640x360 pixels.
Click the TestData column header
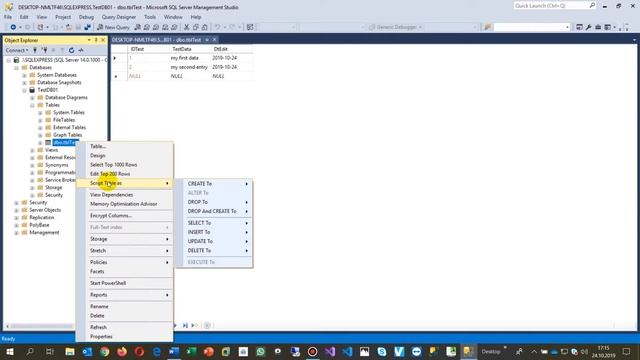pos(189,49)
